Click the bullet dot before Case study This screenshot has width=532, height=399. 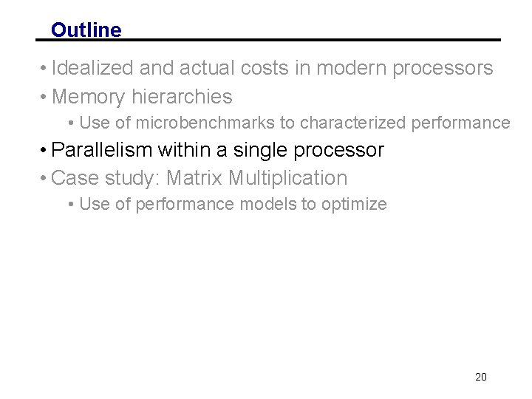click(x=43, y=178)
